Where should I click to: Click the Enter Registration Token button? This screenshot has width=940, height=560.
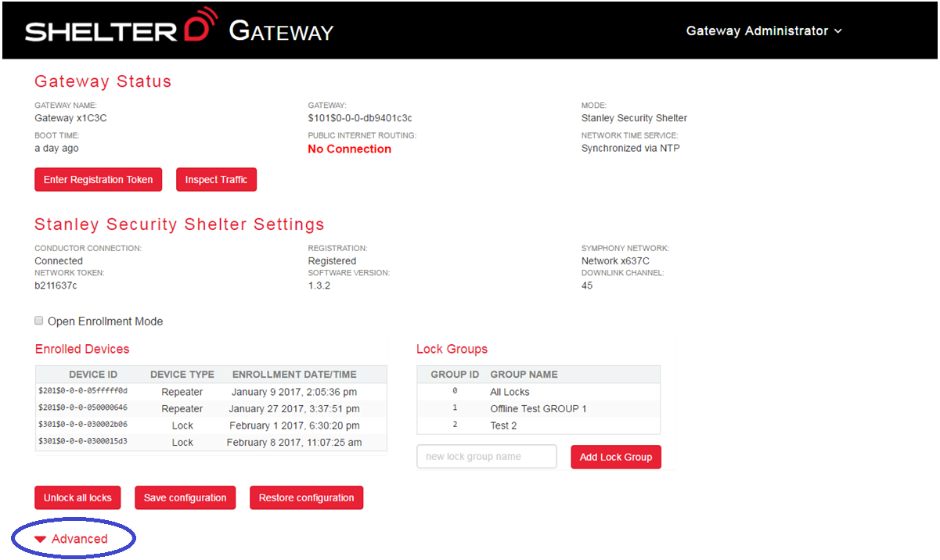pos(99,179)
